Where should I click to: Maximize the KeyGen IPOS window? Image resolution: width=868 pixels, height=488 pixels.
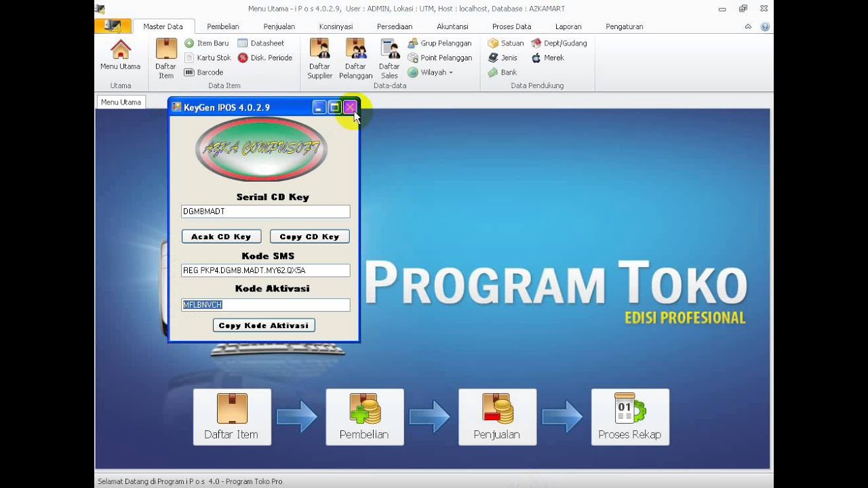point(334,107)
